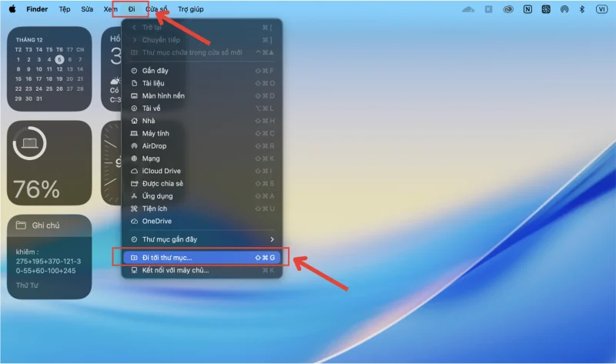Click the apps icon beside Ứng dụng
This screenshot has height=364, width=616.
(134, 196)
